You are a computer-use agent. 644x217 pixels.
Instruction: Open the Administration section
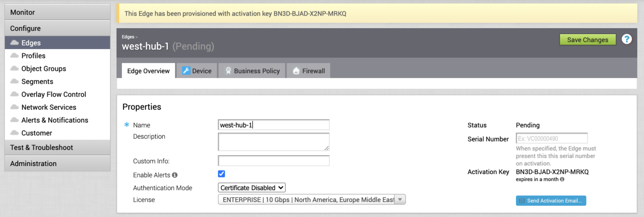coord(57,164)
